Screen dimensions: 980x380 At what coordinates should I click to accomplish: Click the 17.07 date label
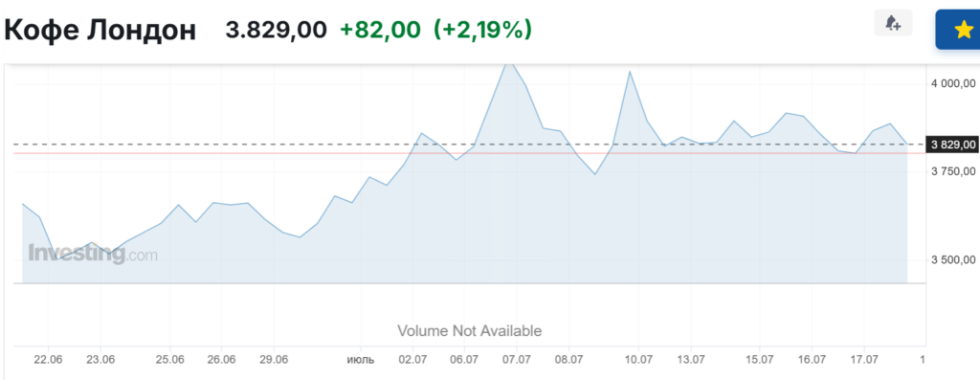click(x=862, y=359)
